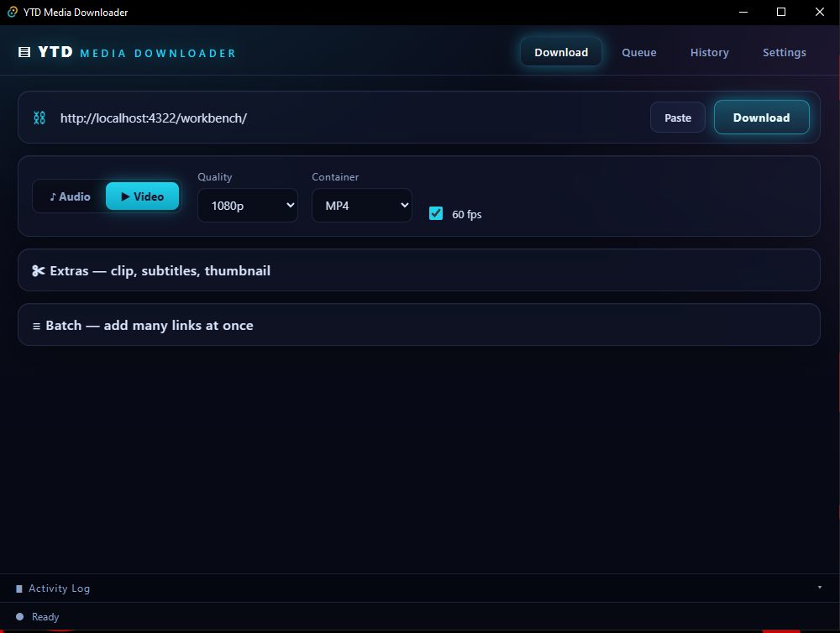The image size is (840, 633).
Task: Click the Paste button
Action: click(x=678, y=118)
